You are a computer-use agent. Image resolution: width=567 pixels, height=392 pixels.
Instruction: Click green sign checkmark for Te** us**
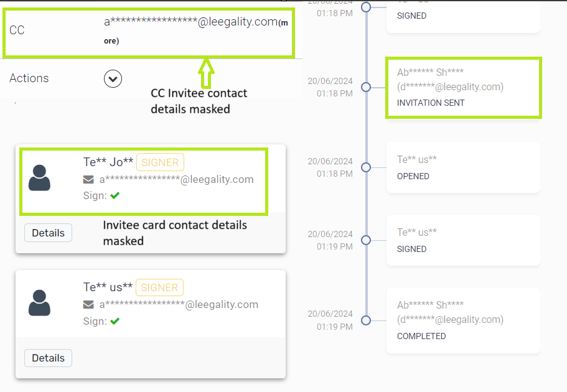pyautogui.click(x=115, y=321)
